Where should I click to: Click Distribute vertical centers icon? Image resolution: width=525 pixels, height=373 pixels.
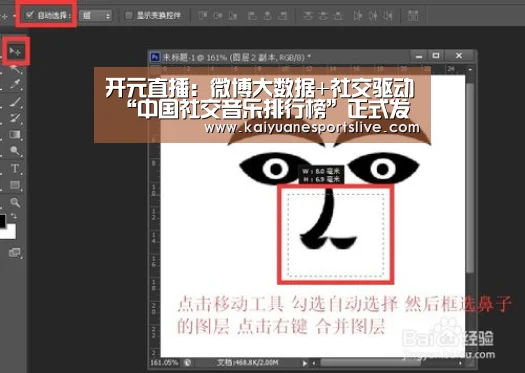pyautogui.click(x=323, y=15)
